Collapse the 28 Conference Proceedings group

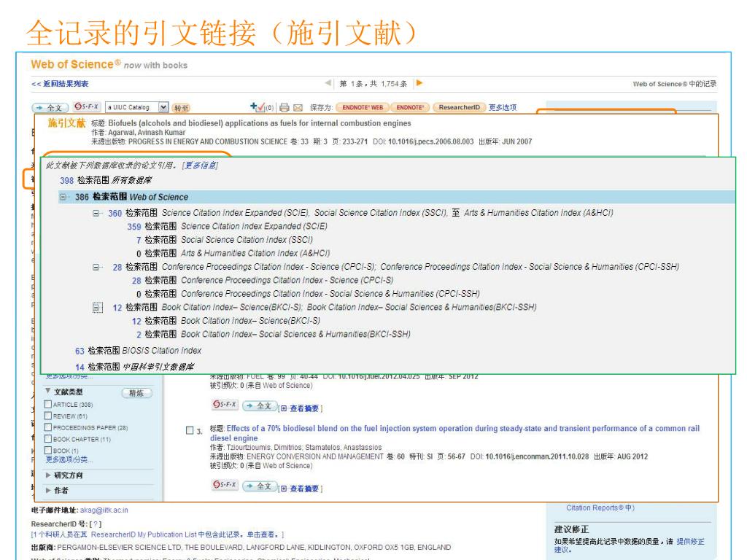pos(96,267)
